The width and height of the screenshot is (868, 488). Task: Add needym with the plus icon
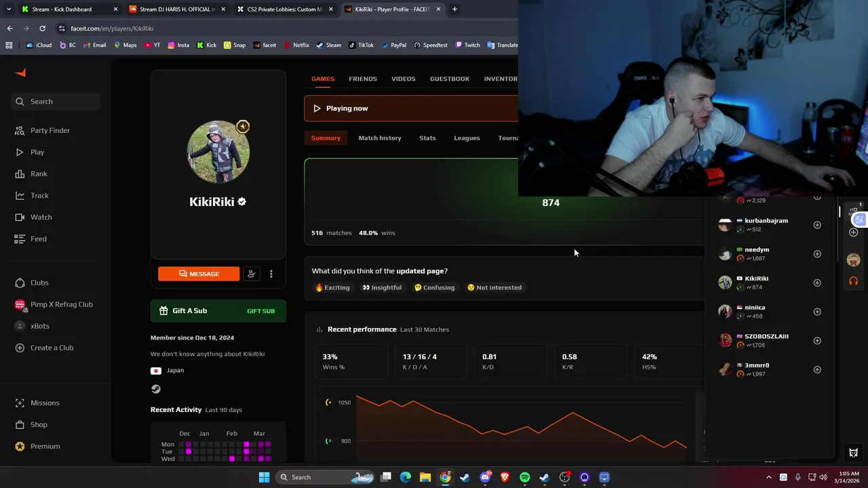(x=817, y=254)
